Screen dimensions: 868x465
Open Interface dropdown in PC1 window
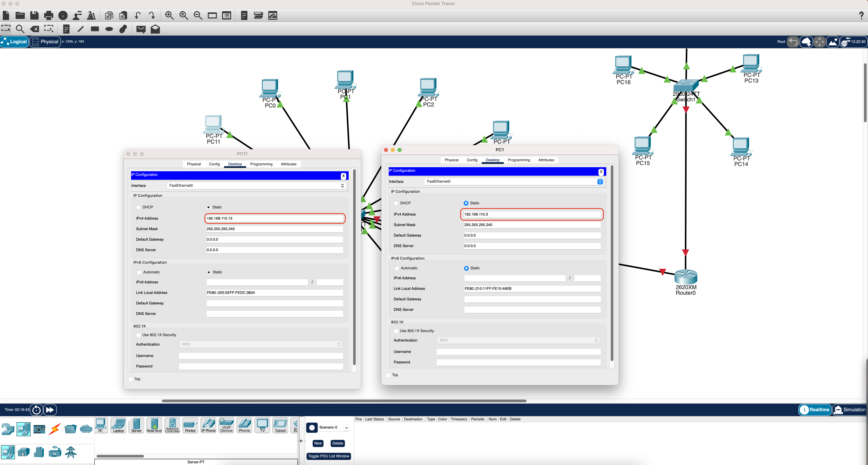514,181
